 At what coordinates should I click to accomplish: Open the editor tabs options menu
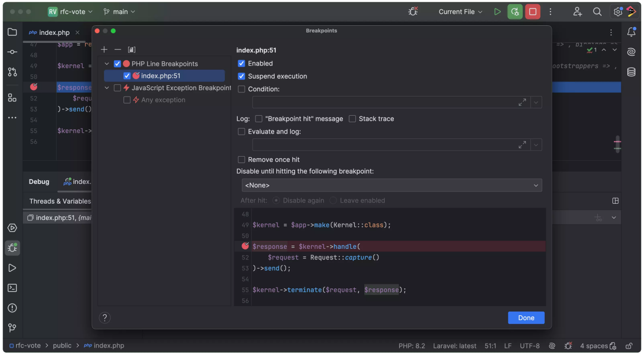point(611,32)
